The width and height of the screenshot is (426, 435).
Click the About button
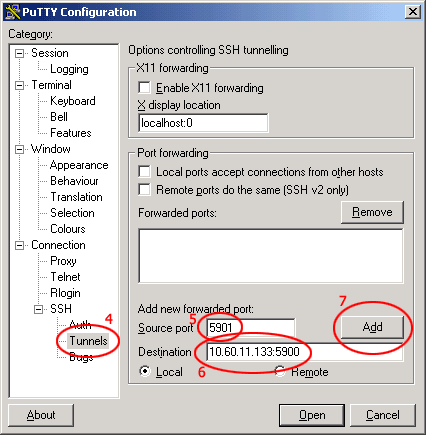tap(41, 415)
